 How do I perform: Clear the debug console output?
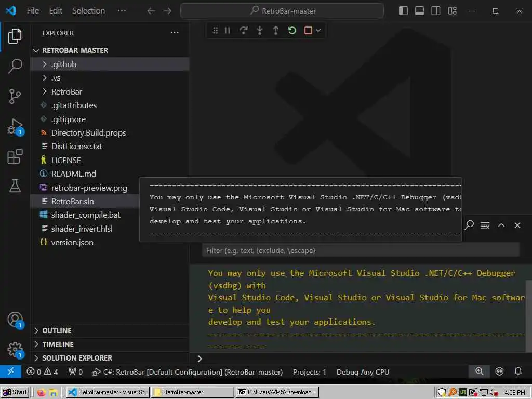pos(485,225)
